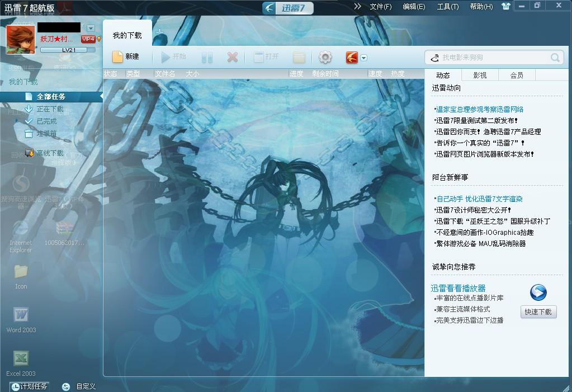The image size is (572, 392).
Task: Open the 工具(T) menu
Action: 448,7
